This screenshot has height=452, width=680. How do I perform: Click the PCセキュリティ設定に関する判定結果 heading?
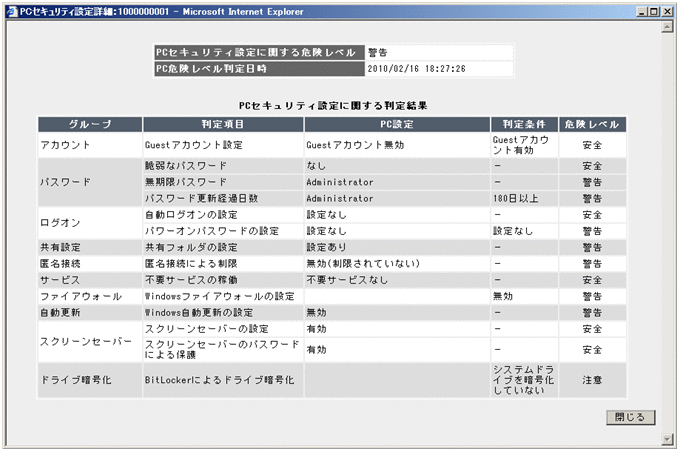tap(333, 105)
